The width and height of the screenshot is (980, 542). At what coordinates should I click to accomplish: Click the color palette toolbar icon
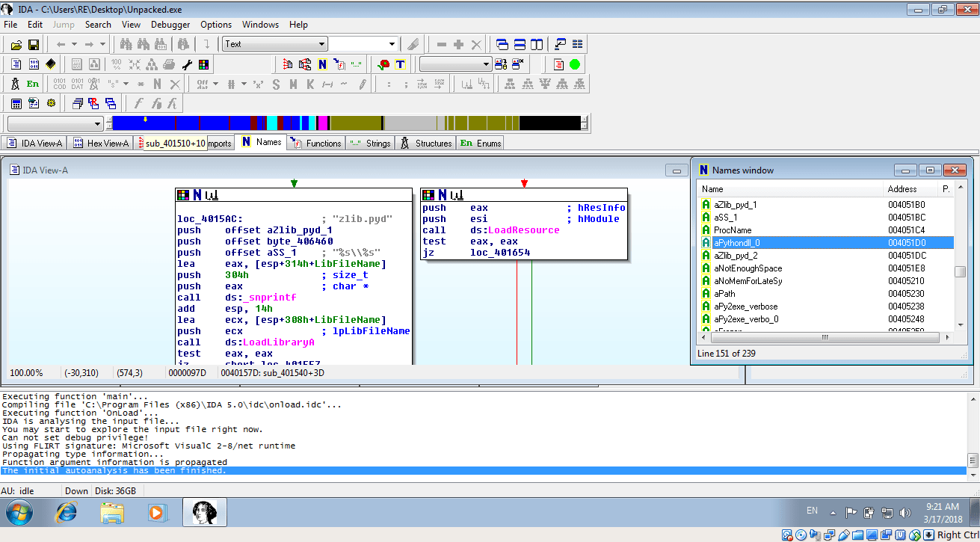coord(203,64)
